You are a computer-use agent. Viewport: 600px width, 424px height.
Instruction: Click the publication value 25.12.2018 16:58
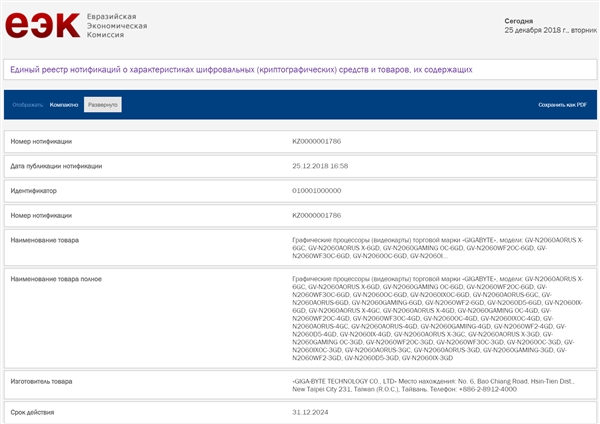[x=320, y=166]
